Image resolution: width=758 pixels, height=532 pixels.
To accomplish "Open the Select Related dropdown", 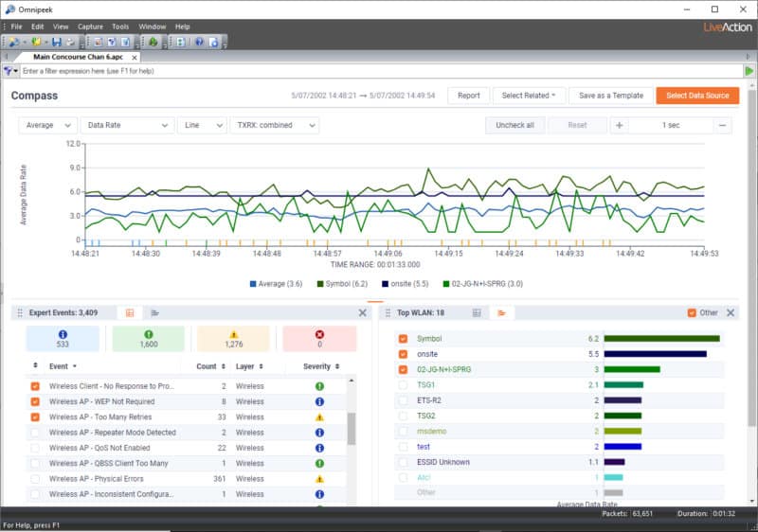I will [529, 96].
